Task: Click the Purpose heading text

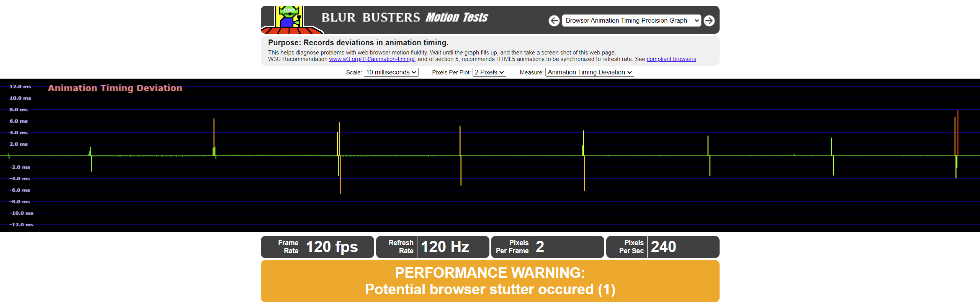Action: click(358, 43)
